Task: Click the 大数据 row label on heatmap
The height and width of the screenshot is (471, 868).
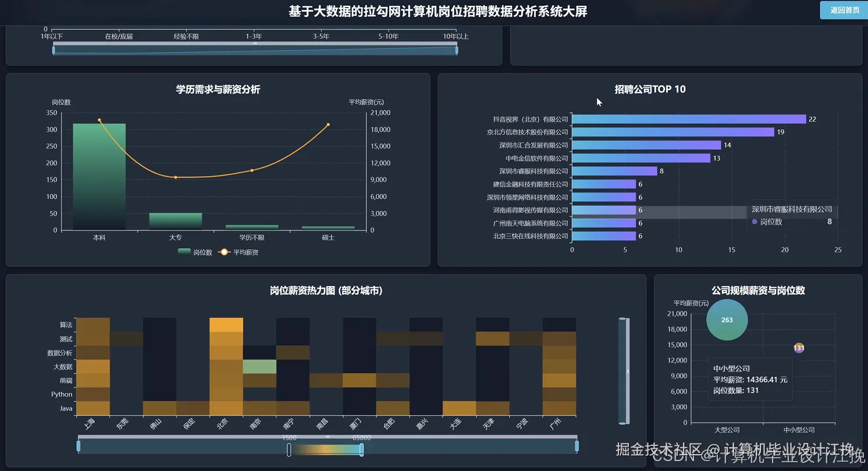Action: (63, 366)
